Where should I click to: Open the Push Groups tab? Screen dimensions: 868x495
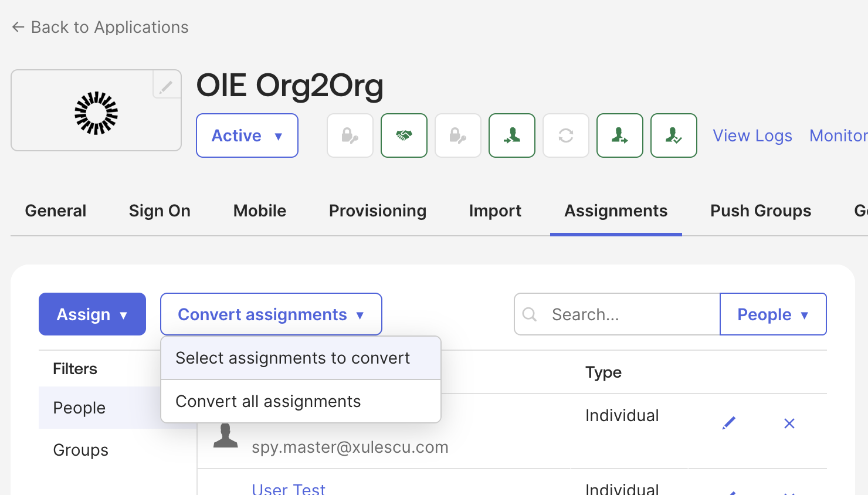tap(760, 211)
